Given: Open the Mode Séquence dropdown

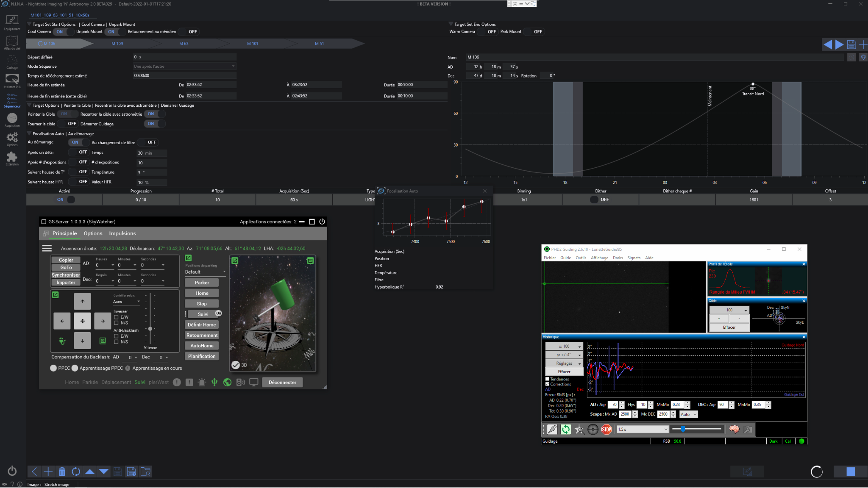Looking at the screenshot, I should click(184, 66).
